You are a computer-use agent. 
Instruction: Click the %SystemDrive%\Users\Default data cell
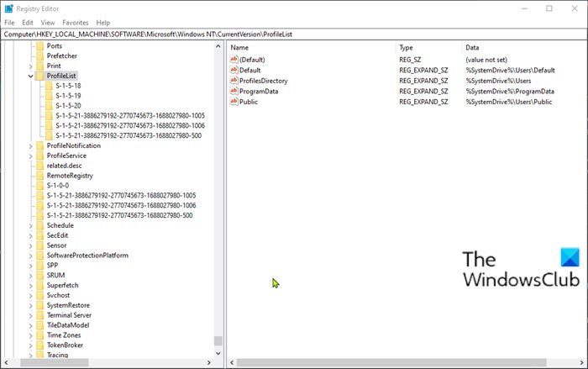510,71
